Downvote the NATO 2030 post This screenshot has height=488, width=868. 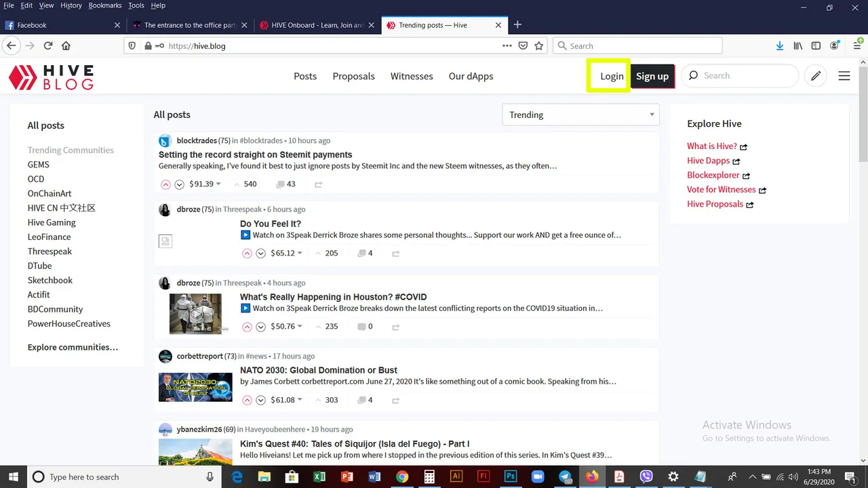(x=260, y=400)
